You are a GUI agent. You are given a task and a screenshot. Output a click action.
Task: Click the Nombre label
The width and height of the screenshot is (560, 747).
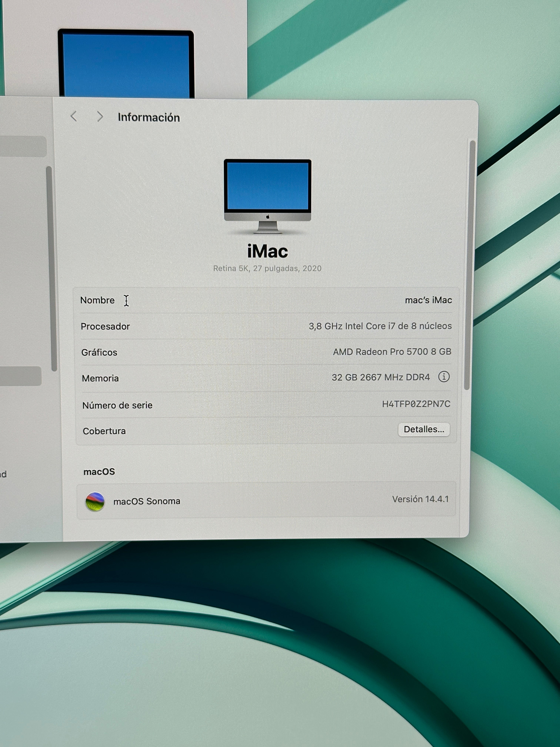point(98,300)
